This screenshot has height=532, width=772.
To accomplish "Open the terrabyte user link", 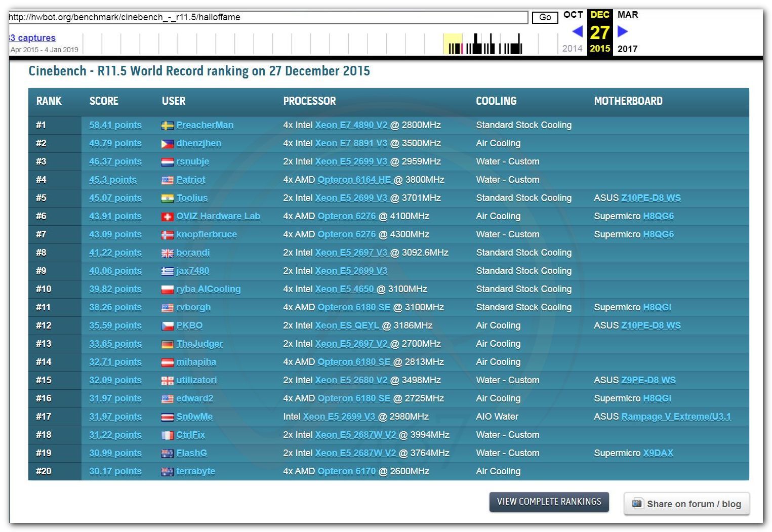I will [196, 472].
